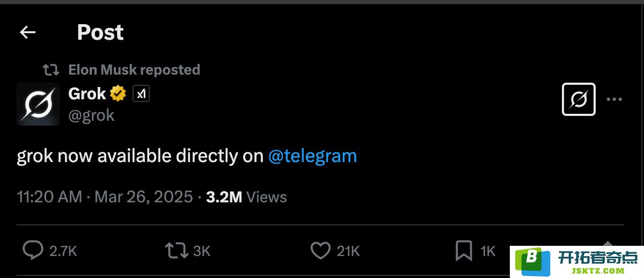Viewport: 644px width, 278px height.
Task: Open the @telegram mention link
Action: 312,156
